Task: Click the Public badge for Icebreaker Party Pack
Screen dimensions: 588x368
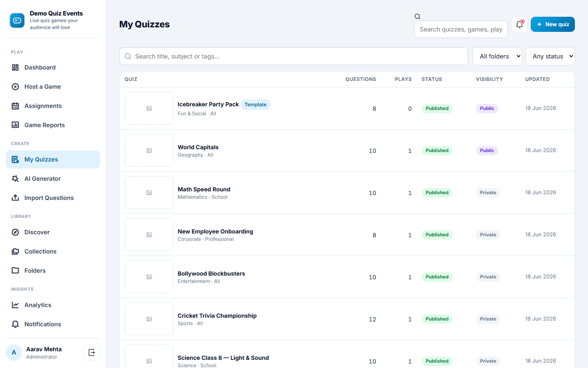Action: [487, 108]
